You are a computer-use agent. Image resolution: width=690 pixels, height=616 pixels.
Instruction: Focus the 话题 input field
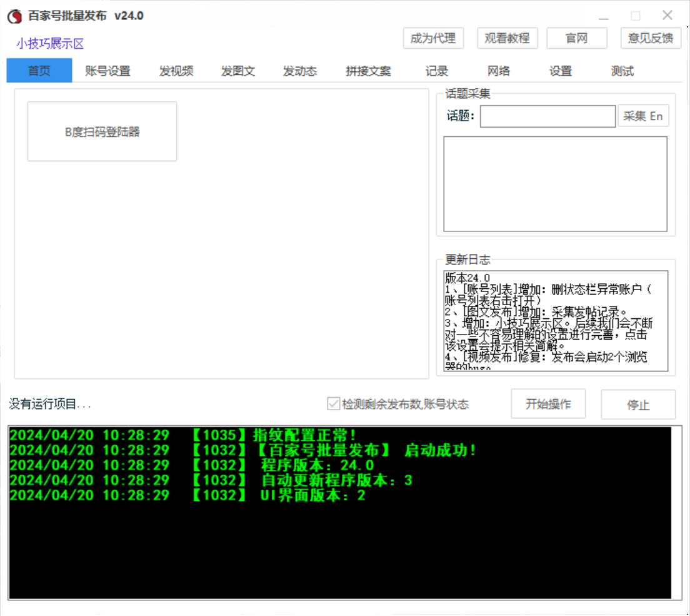pyautogui.click(x=547, y=116)
